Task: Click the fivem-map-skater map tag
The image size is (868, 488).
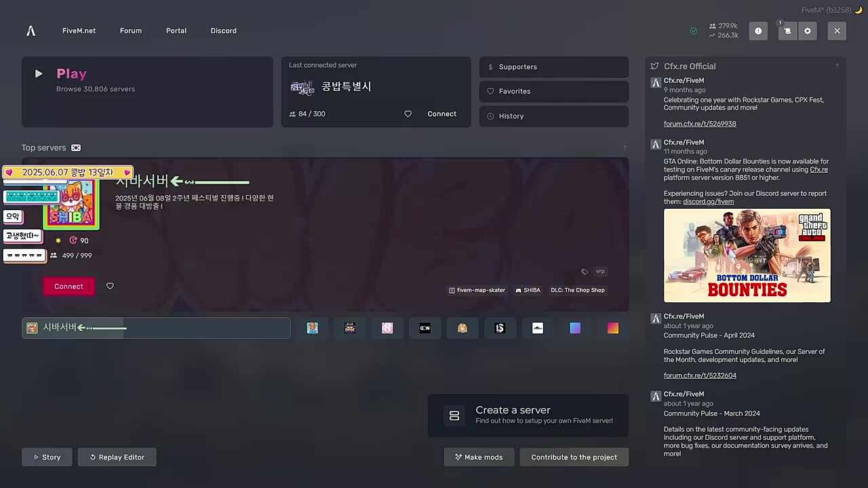Action: coord(477,290)
